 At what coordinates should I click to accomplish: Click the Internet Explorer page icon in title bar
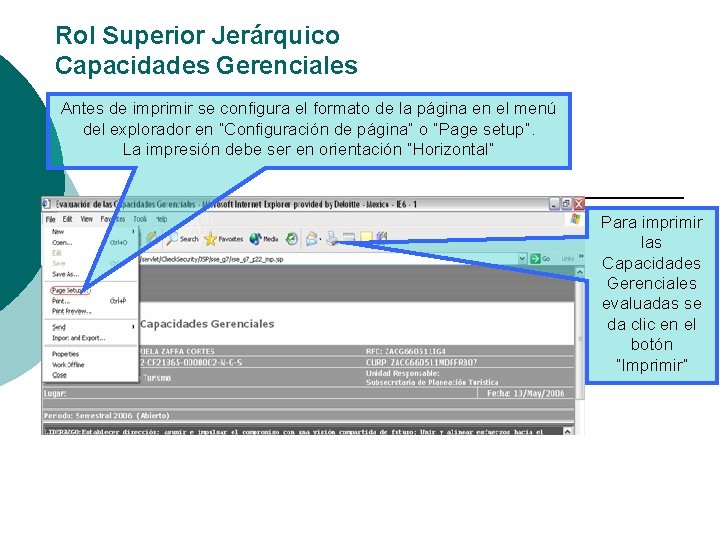click(47, 204)
